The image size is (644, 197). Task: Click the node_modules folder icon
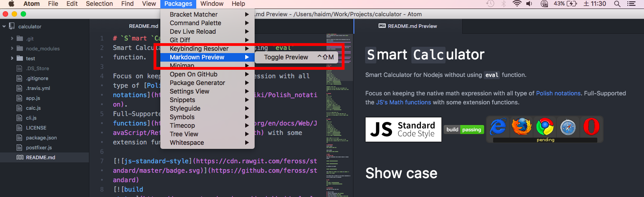[19, 49]
